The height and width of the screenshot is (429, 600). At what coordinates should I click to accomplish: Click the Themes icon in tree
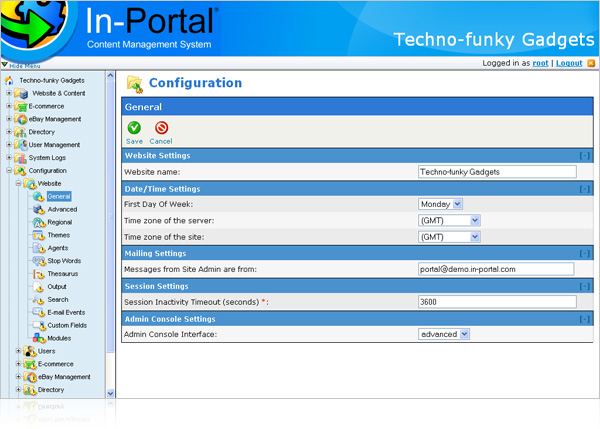(x=39, y=235)
